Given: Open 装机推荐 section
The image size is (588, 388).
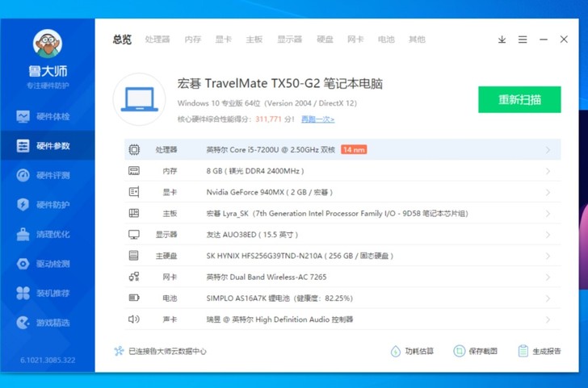Looking at the screenshot, I should click(47, 294).
